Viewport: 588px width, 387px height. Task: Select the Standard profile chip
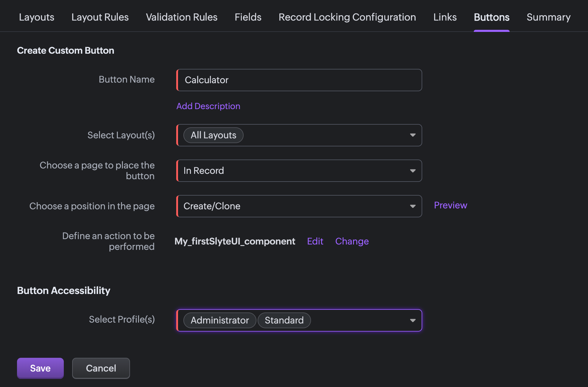tap(284, 320)
